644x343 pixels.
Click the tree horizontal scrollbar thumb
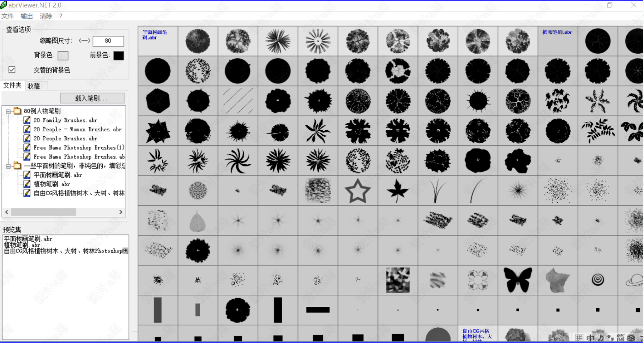pyautogui.click(x=43, y=212)
